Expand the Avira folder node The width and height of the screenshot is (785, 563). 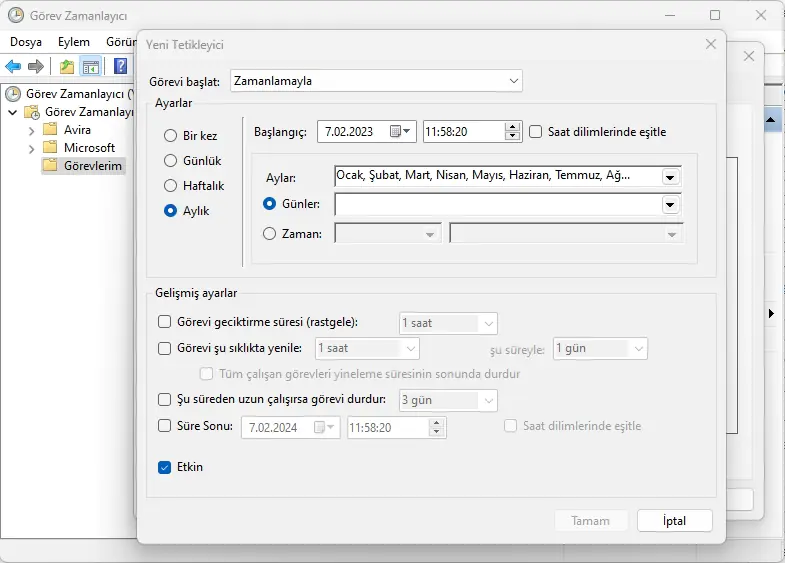click(31, 130)
